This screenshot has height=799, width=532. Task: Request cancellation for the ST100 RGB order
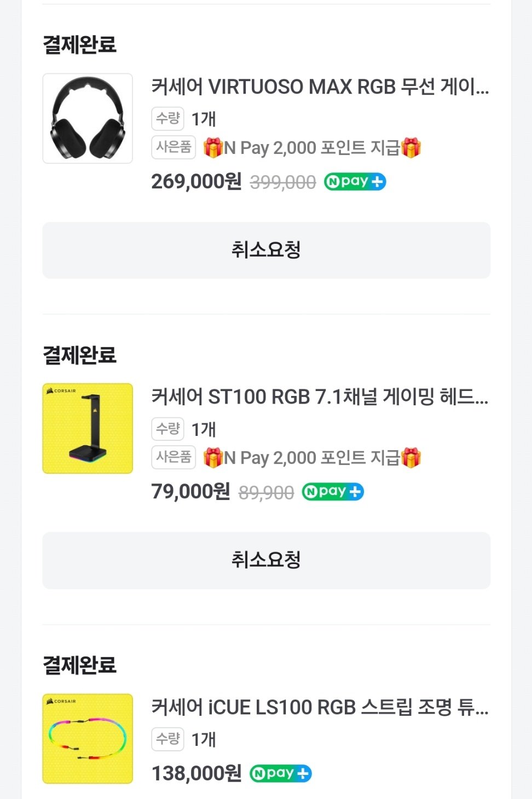pyautogui.click(x=267, y=560)
